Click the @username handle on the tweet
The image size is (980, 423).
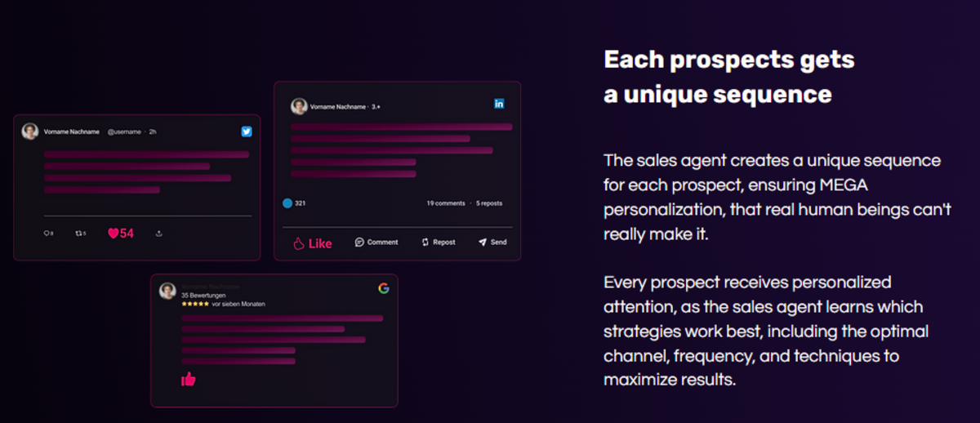(x=124, y=131)
